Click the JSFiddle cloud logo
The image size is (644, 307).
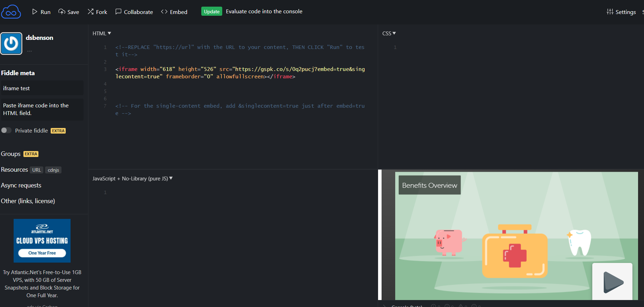[x=11, y=12]
